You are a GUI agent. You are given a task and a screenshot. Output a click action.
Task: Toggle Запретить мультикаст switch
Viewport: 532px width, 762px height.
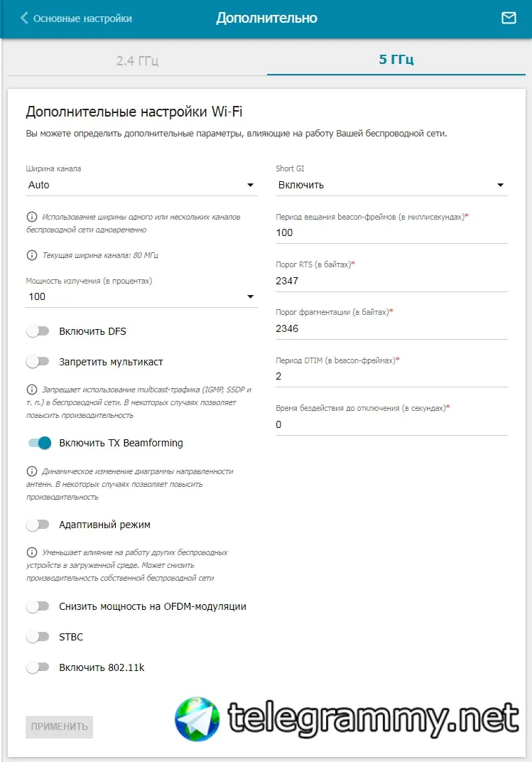[x=38, y=362]
